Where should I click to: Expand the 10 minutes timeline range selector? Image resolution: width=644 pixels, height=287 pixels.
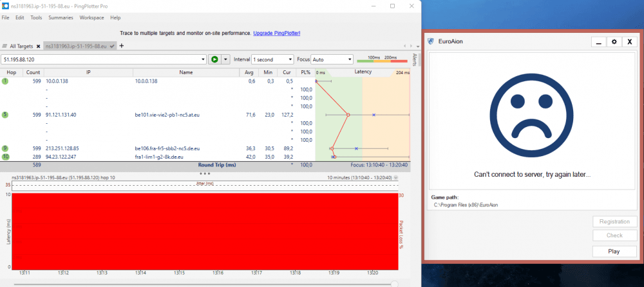pyautogui.click(x=397, y=177)
